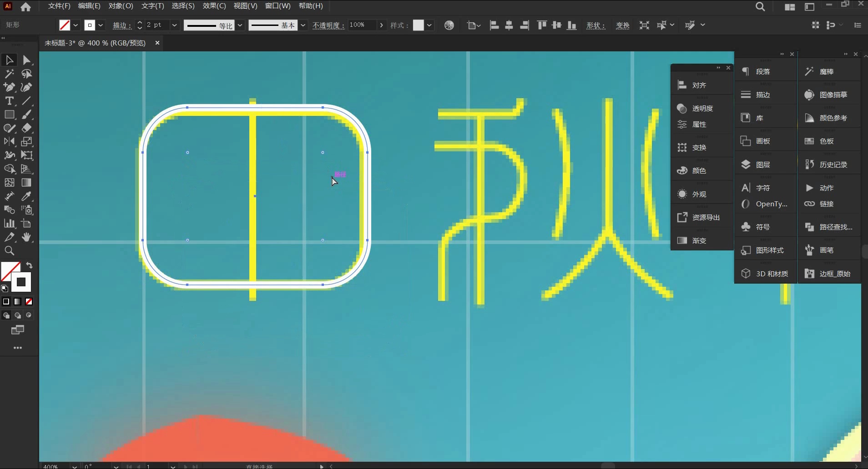868x469 pixels.
Task: Open brush definition dropdown
Action: (x=303, y=25)
